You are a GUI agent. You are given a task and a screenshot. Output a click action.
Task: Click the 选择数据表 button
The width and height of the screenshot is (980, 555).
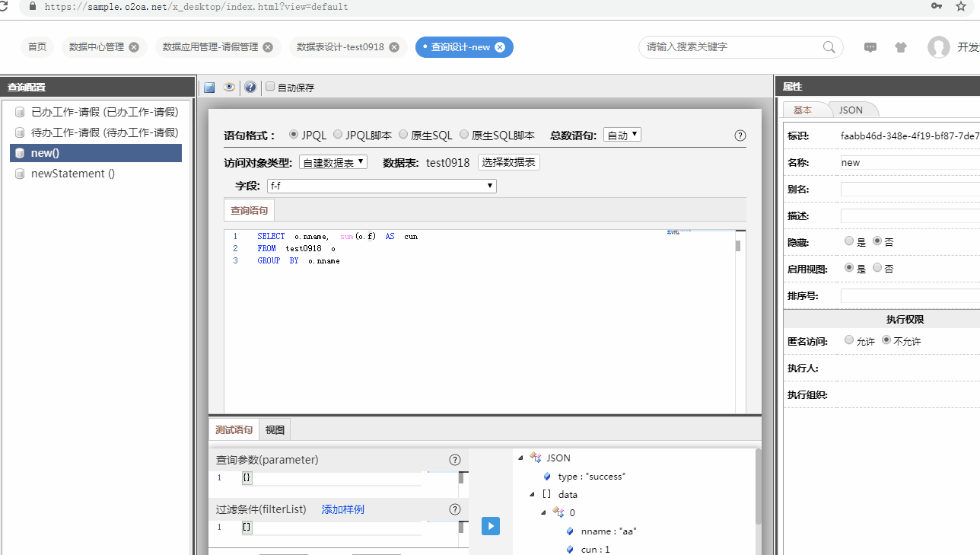(x=508, y=162)
